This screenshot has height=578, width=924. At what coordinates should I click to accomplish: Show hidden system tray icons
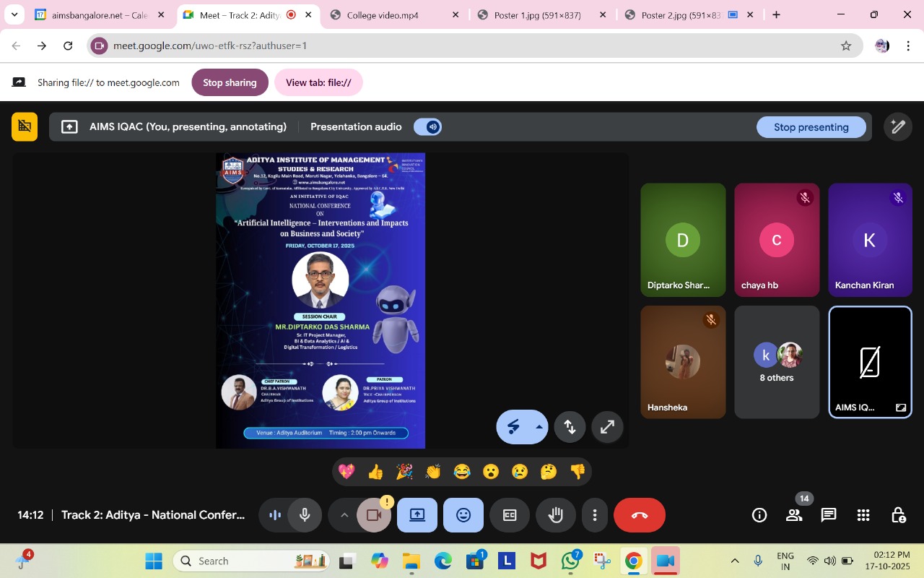(735, 561)
